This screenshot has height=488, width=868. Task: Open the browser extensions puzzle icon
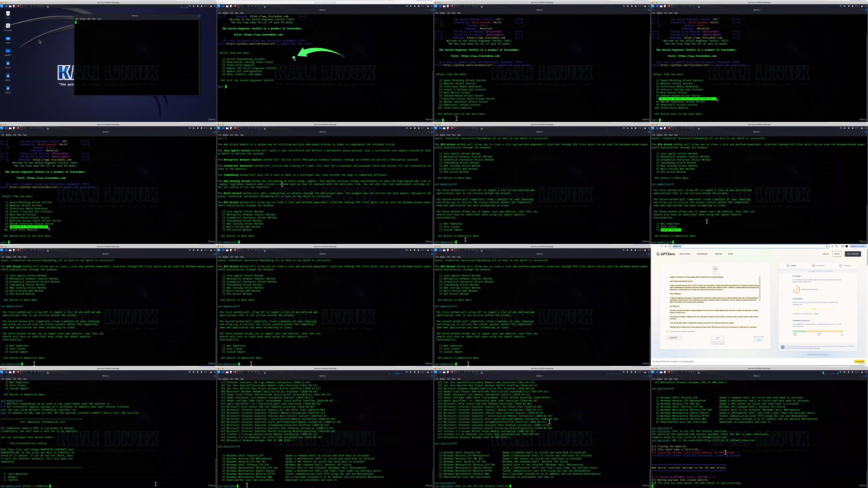click(836, 246)
